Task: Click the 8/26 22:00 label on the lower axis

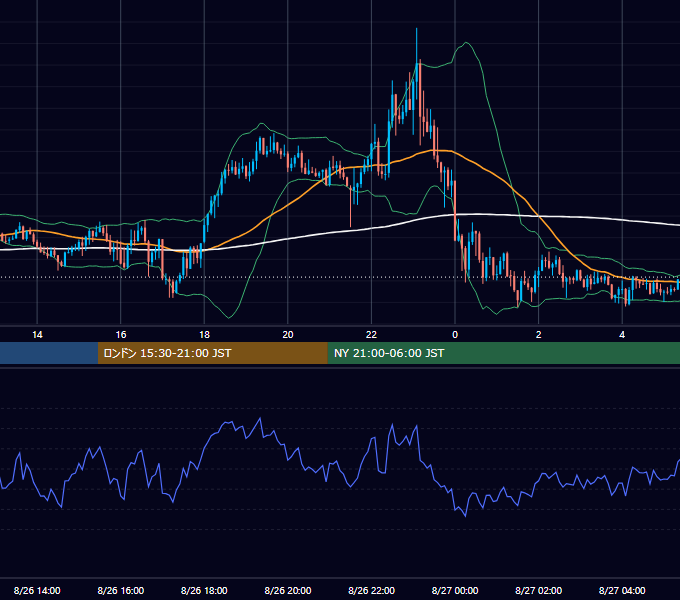Action: (371, 590)
